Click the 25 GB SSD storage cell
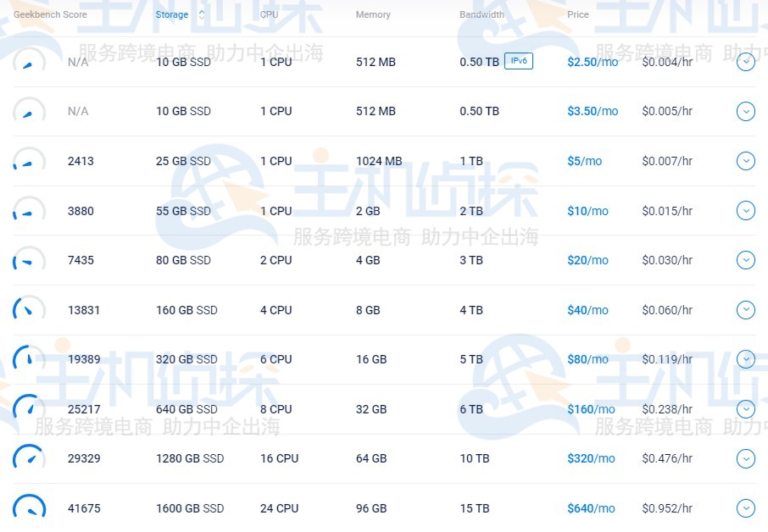This screenshot has width=768, height=532. 183,161
